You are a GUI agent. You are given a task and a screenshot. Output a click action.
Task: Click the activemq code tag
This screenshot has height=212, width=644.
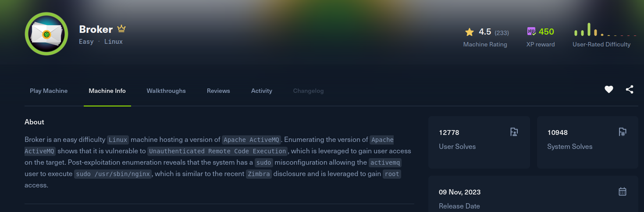tap(385, 163)
